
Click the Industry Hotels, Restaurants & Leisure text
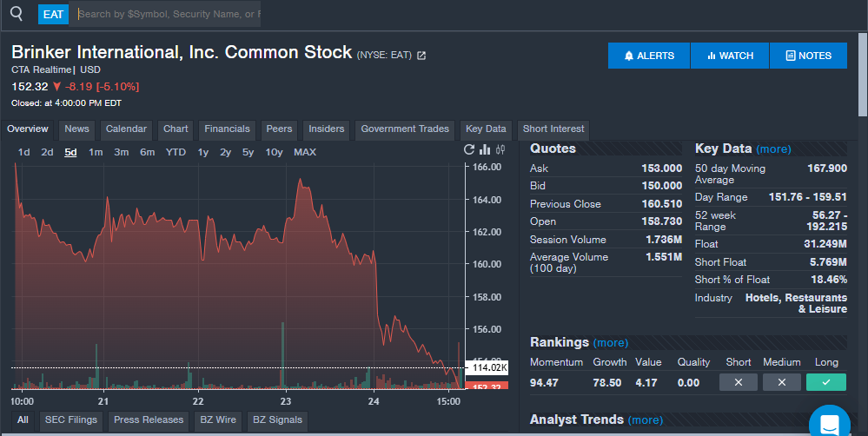click(x=796, y=303)
